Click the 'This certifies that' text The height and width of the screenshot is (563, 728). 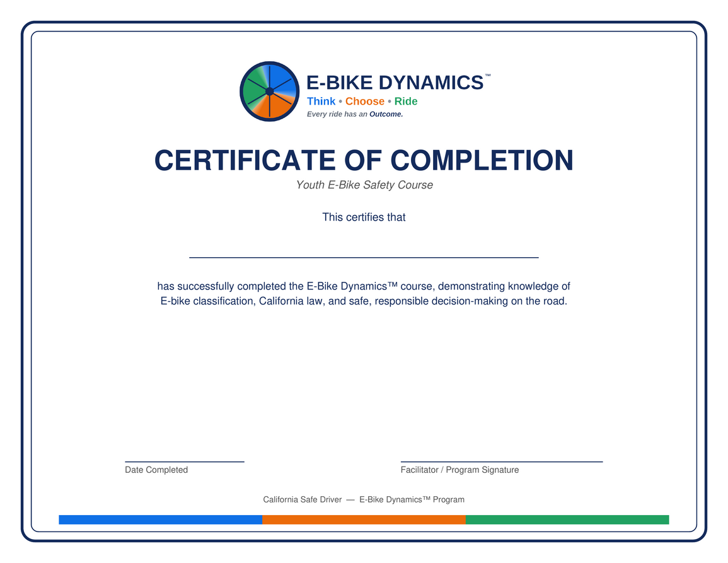click(364, 217)
